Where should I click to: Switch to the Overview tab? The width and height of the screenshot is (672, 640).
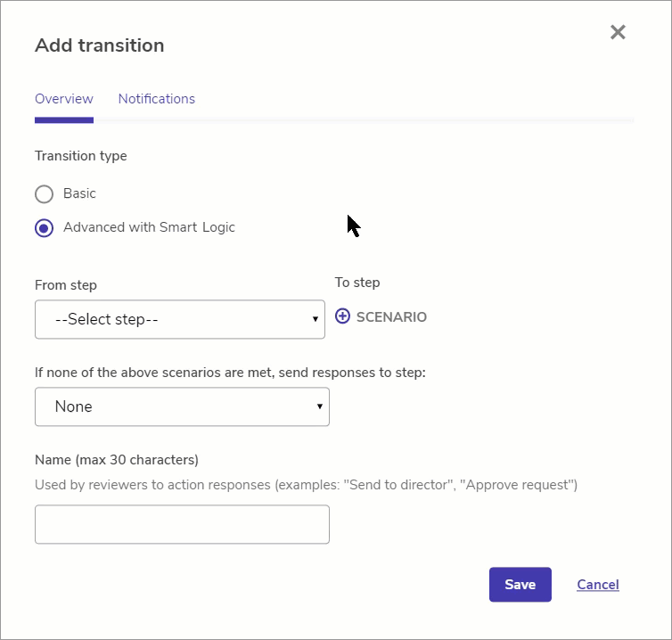coord(64,99)
